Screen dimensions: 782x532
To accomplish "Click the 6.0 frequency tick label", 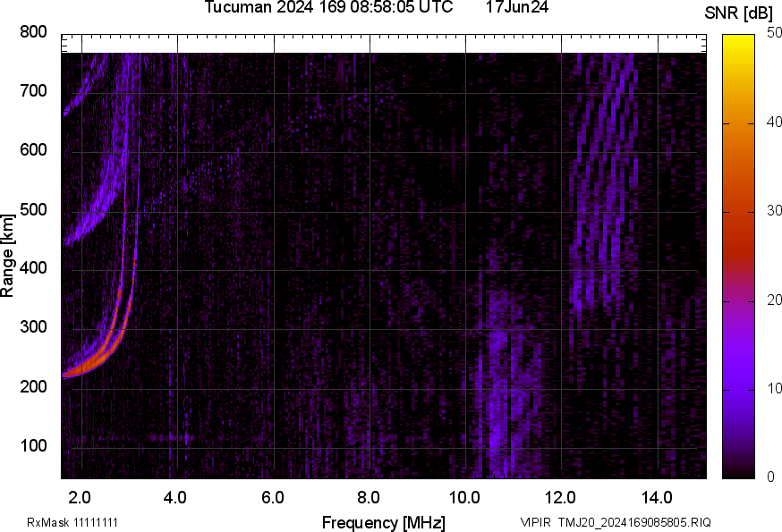I will (x=272, y=498).
